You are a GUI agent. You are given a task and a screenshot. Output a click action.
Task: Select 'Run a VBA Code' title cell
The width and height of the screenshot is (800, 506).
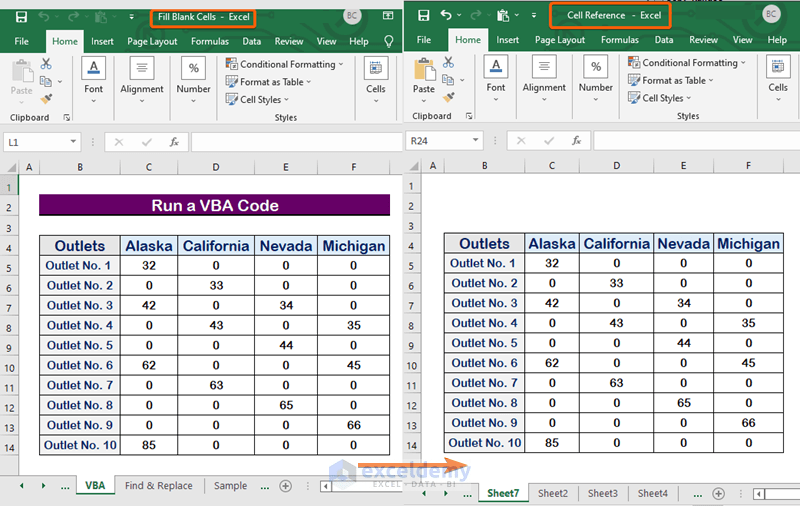tap(215, 205)
